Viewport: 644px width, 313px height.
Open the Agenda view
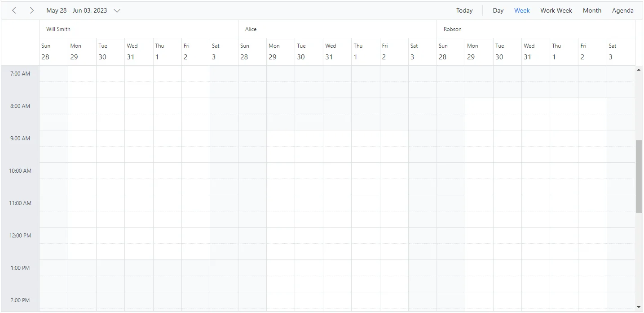622,10
